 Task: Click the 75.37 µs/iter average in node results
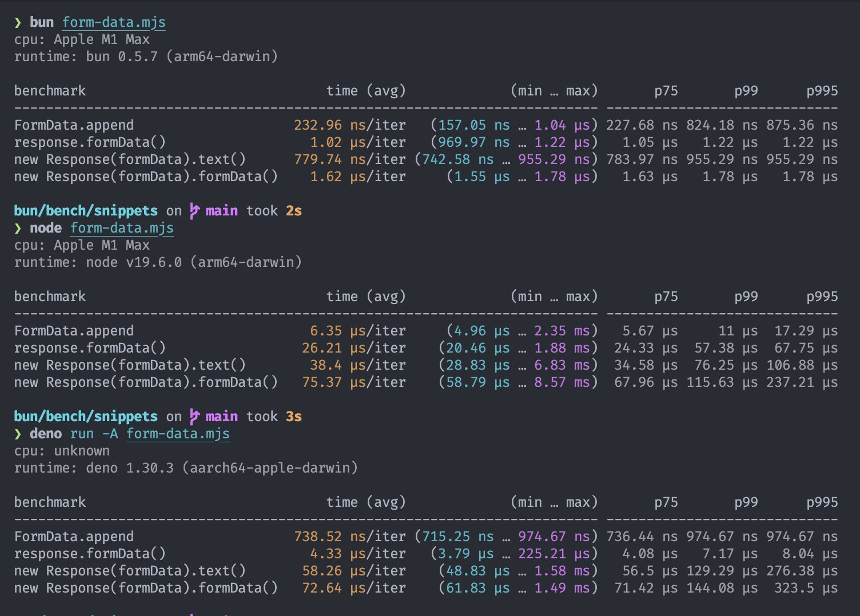(353, 382)
